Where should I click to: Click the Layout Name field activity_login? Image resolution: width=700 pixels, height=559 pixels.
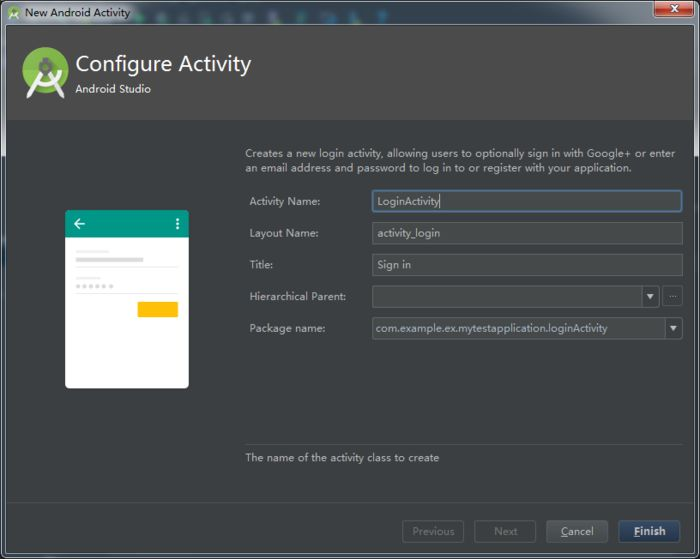[527, 233]
